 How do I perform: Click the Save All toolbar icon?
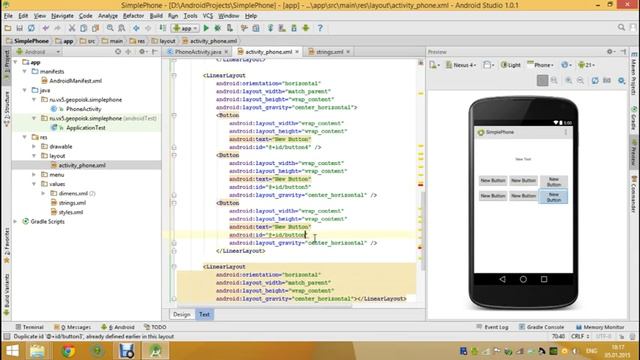click(x=20, y=28)
